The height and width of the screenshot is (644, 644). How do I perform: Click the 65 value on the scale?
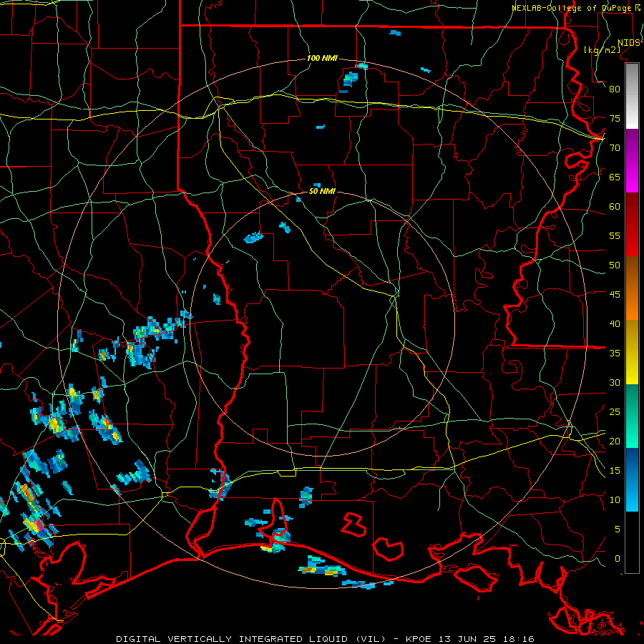615,177
